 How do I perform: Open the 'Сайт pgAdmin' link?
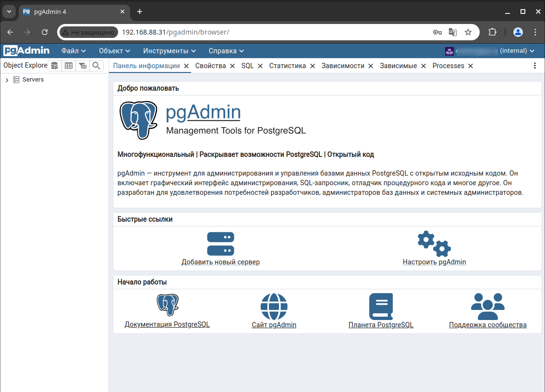click(274, 325)
